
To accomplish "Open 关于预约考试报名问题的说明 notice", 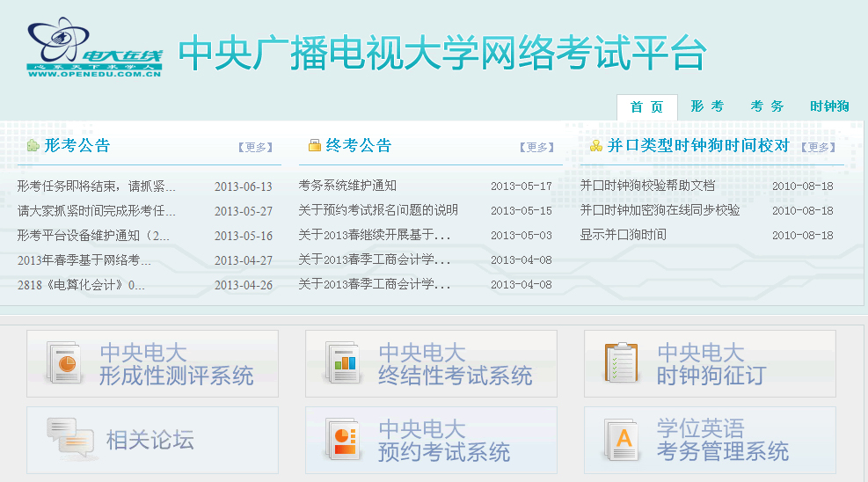I will [x=378, y=210].
